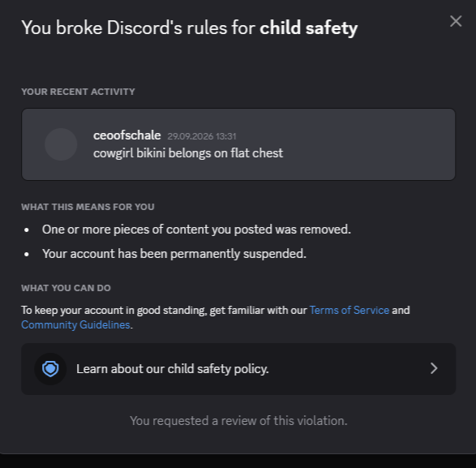Image resolution: width=476 pixels, height=468 pixels.
Task: Click the blue shield policy icon
Action: [x=50, y=369]
